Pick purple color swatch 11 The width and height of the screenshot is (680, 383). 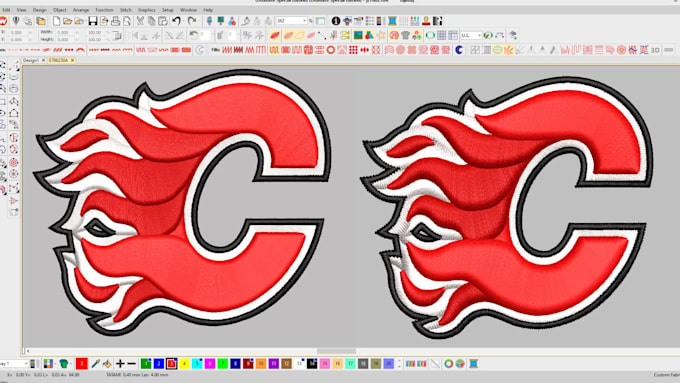coord(274,363)
